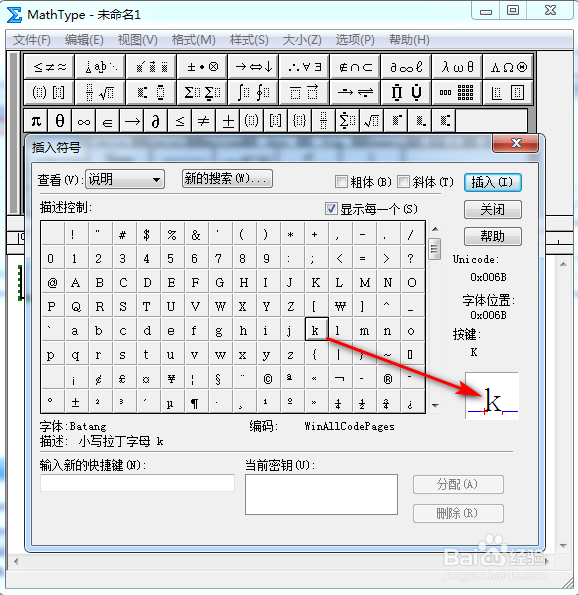Open the 帮助(H) menu
This screenshot has width=578, height=595.
pyautogui.click(x=409, y=40)
